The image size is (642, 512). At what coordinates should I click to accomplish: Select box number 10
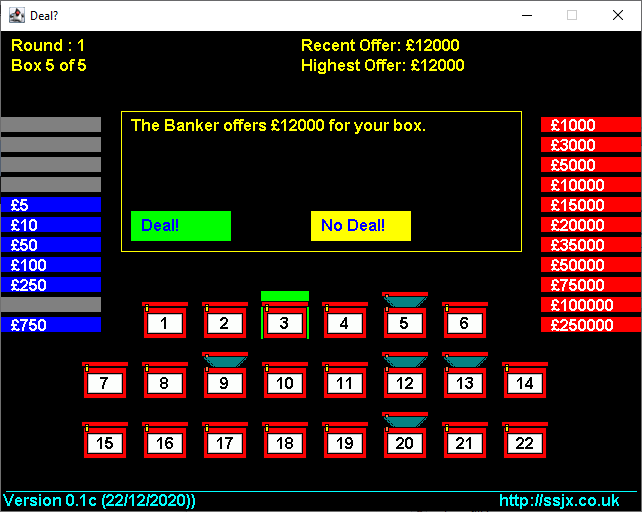(x=285, y=380)
